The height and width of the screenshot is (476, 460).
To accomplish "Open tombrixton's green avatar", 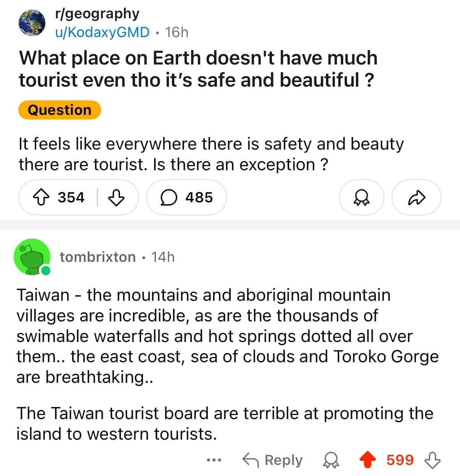I will (x=32, y=257).
